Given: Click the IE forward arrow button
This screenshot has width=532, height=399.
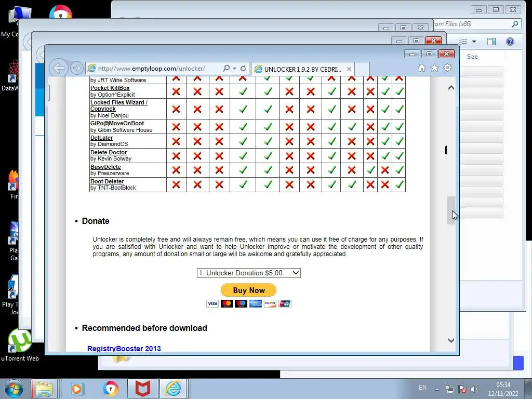Looking at the screenshot, I should [77, 68].
